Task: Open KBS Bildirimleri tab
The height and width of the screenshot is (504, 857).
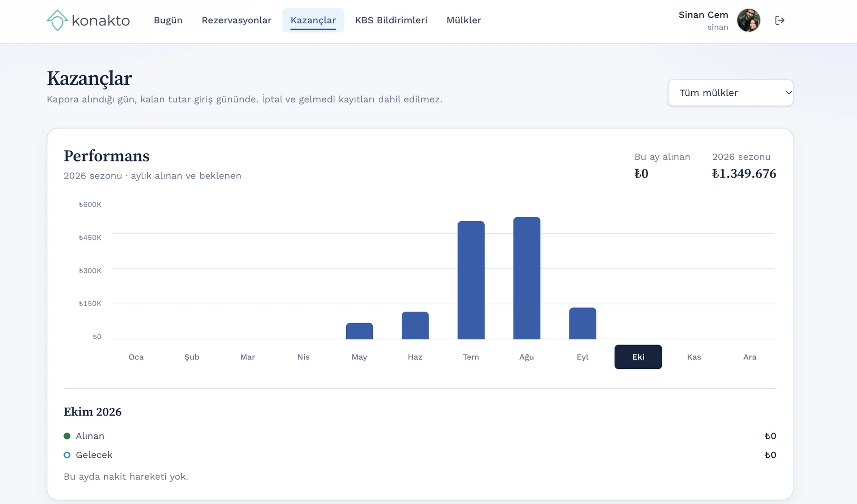Action: pyautogui.click(x=391, y=20)
